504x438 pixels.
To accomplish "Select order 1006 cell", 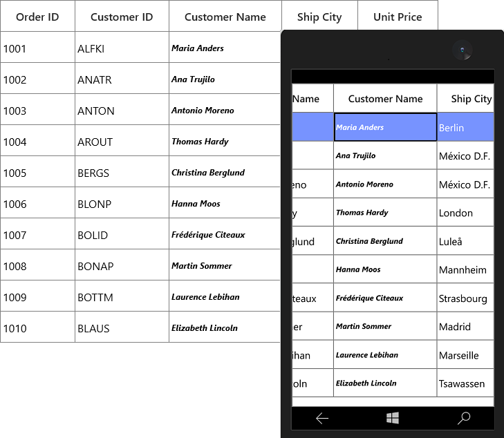I will [37, 203].
